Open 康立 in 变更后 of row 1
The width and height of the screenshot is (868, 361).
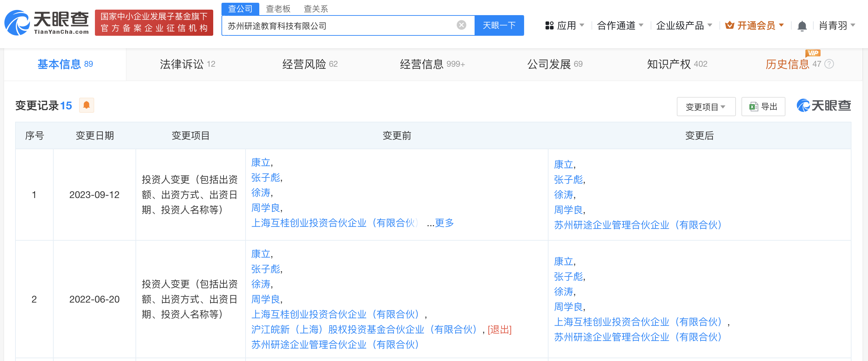pos(563,164)
